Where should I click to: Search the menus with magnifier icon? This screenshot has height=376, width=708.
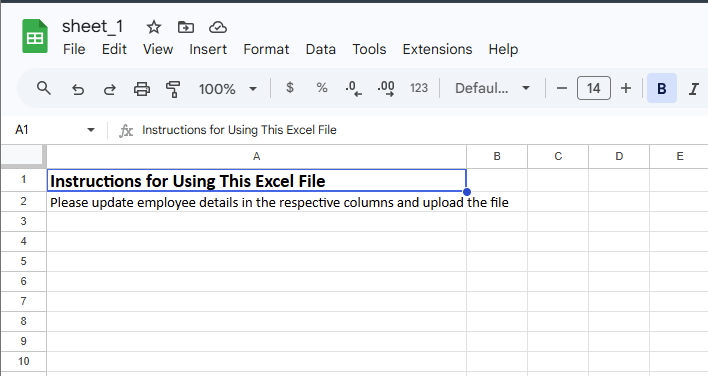(x=44, y=88)
